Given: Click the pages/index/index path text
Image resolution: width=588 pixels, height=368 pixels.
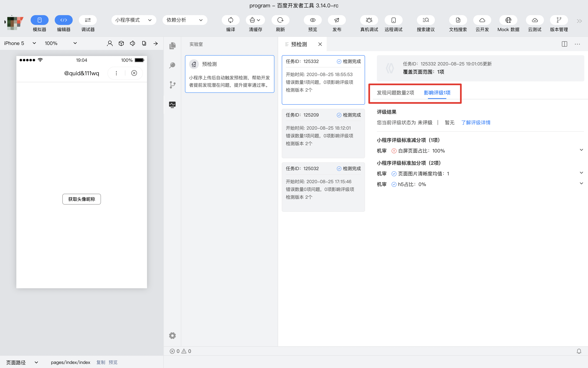Looking at the screenshot, I should coord(70,362).
